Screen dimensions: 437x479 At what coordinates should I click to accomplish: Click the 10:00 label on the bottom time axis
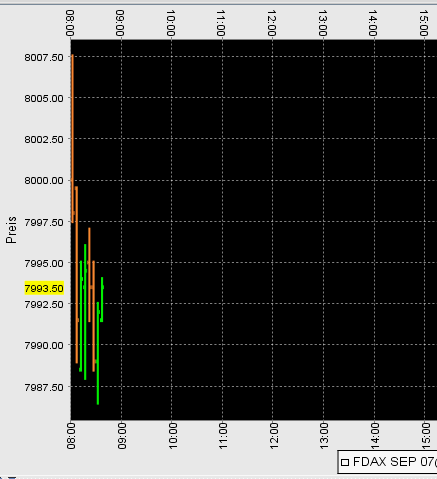coord(172,436)
